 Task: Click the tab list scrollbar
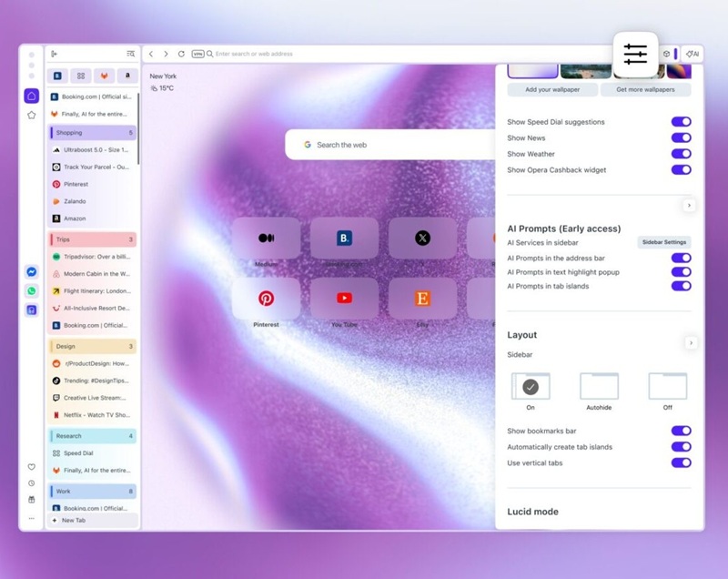coord(138,128)
